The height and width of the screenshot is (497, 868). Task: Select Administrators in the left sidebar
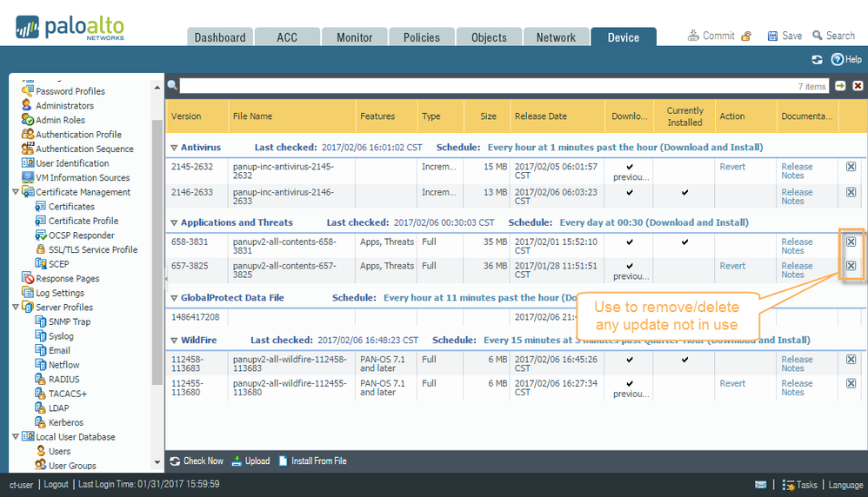pyautogui.click(x=64, y=106)
